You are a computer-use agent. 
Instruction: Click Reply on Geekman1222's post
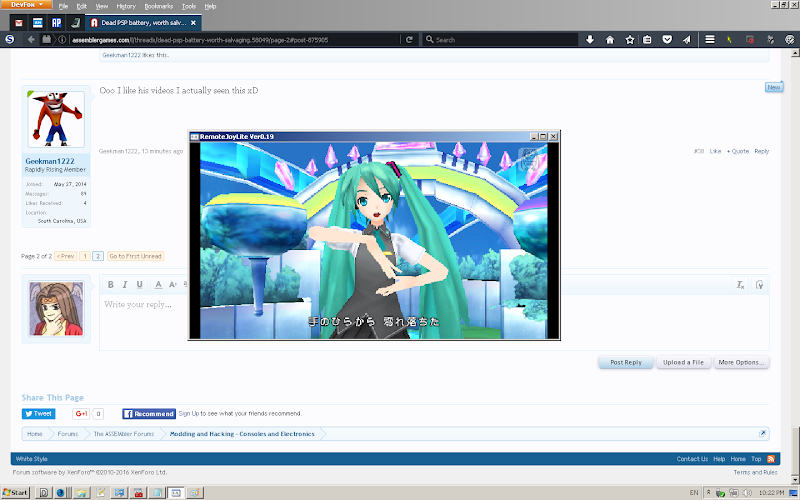point(762,152)
